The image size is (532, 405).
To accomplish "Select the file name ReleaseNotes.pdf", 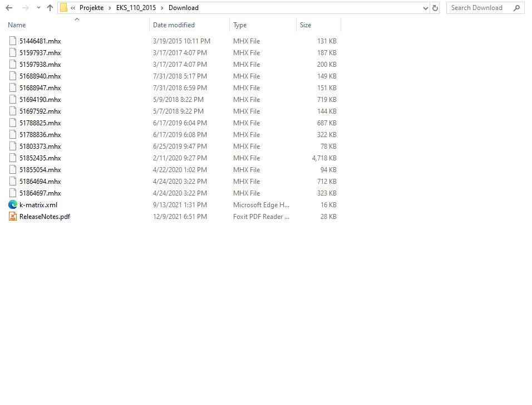I will [45, 217].
